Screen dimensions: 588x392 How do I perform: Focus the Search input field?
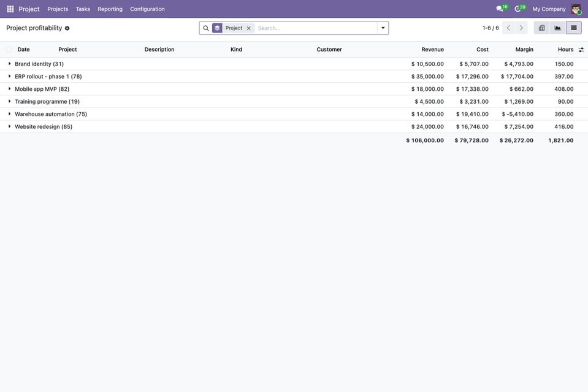316,28
